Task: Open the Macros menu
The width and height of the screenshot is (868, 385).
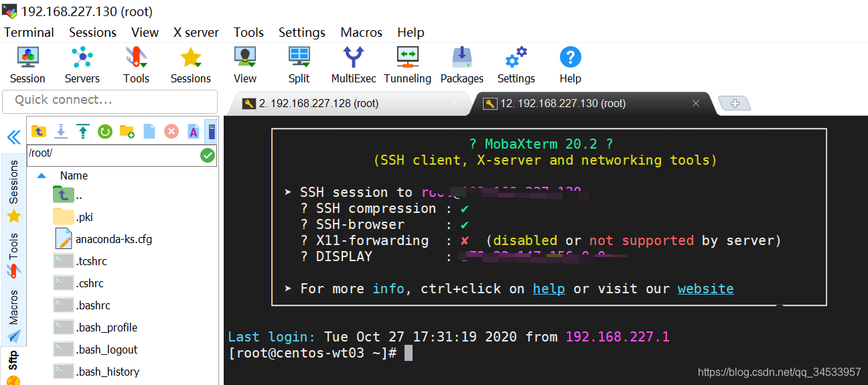Action: [362, 32]
